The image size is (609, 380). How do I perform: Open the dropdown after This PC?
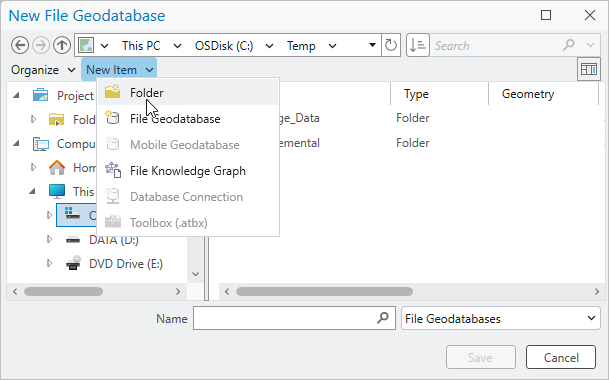click(x=177, y=46)
